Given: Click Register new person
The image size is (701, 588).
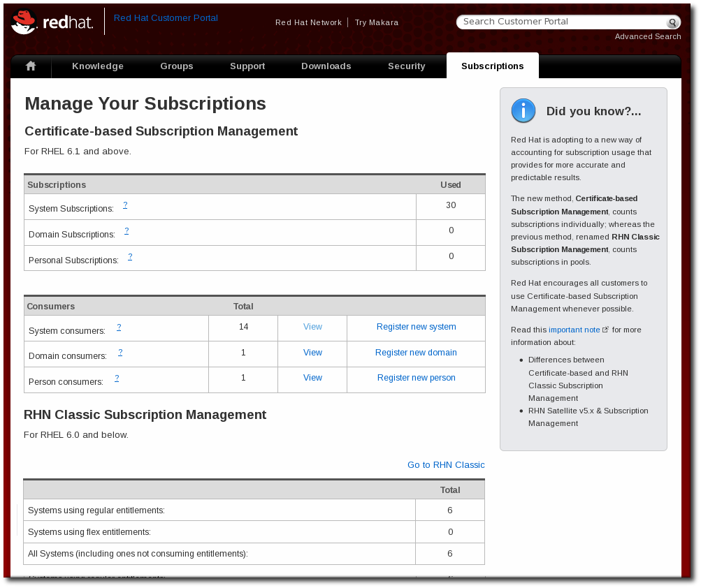Looking at the screenshot, I should tap(417, 378).
